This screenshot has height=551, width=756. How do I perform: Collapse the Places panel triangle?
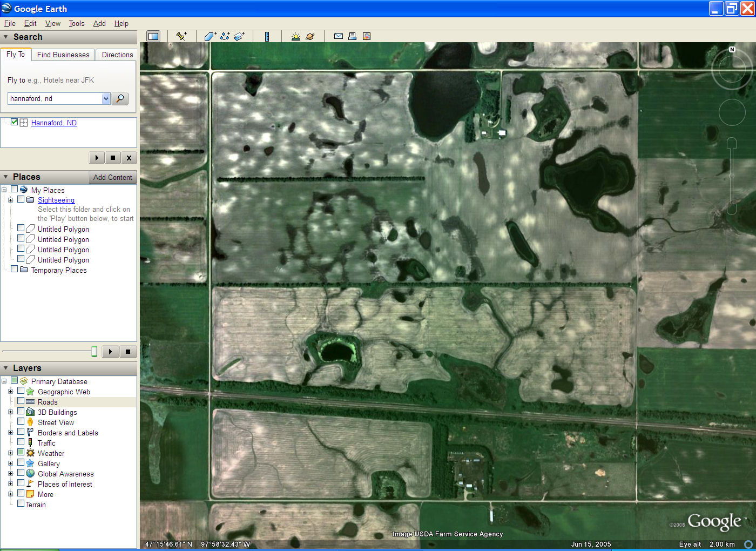coord(6,177)
